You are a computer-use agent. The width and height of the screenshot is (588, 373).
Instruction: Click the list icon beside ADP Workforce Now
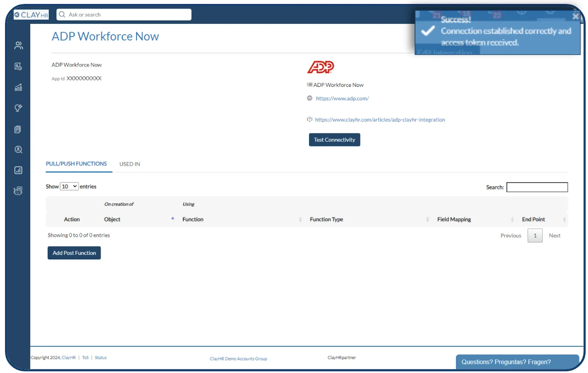pyautogui.click(x=310, y=85)
